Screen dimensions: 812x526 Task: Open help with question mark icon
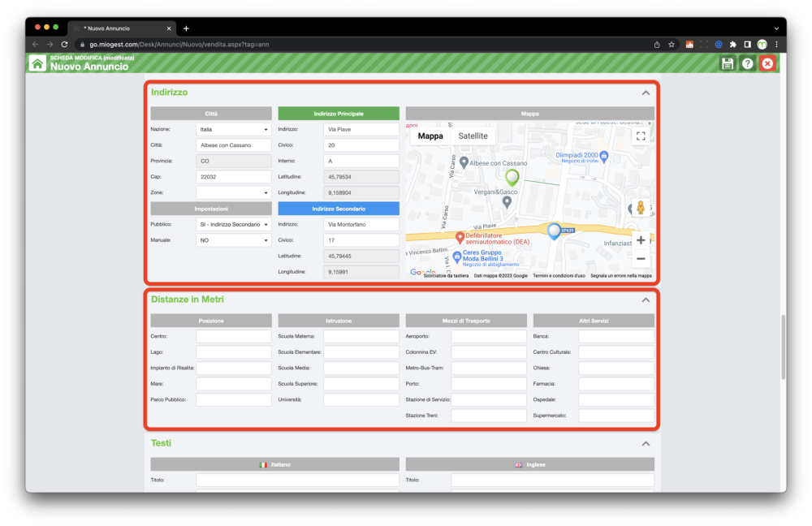tap(747, 63)
